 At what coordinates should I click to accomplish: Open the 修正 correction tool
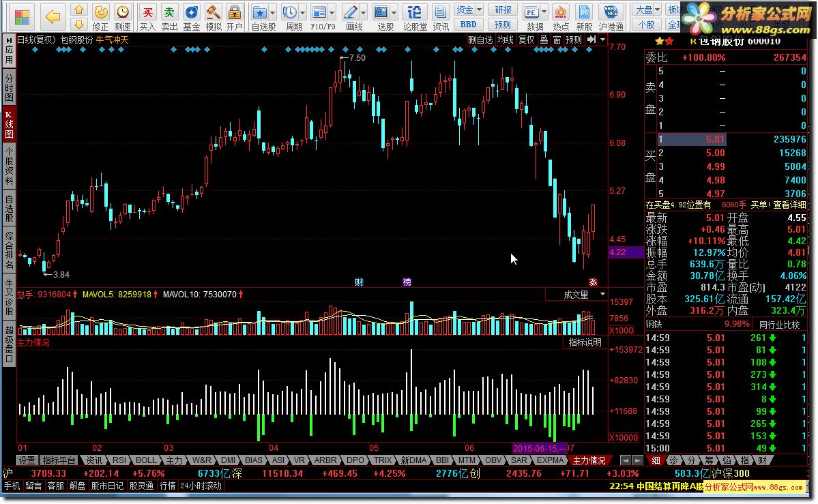pos(101,17)
